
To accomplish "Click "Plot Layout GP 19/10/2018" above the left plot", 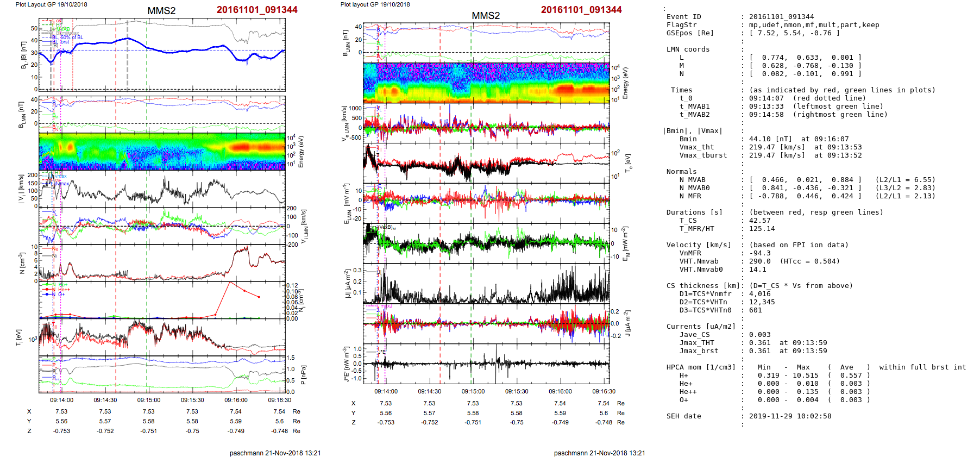I will point(52,4).
